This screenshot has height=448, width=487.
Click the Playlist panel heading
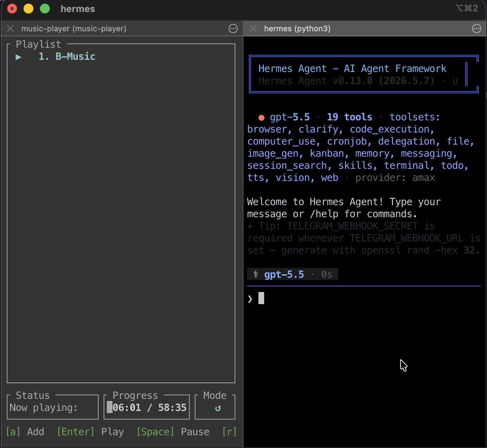(38, 44)
